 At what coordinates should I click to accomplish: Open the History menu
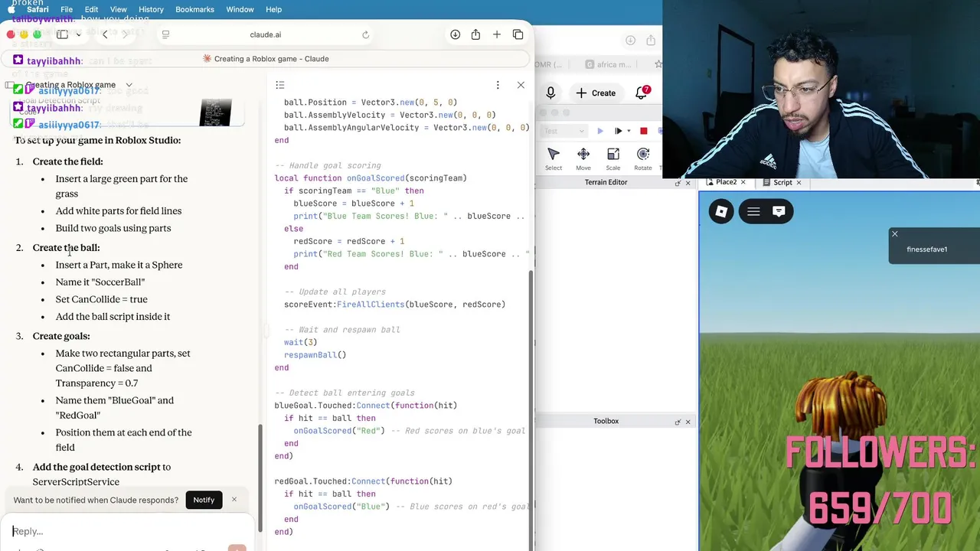click(151, 9)
